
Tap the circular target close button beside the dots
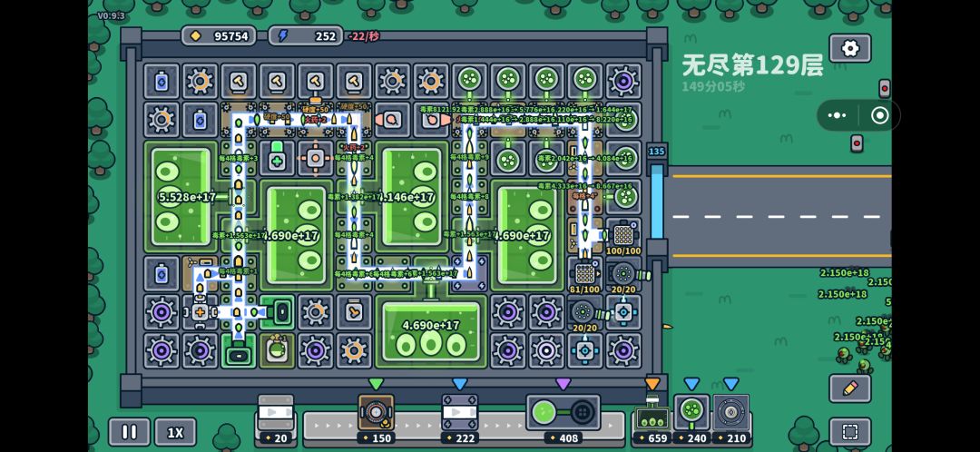coord(879,115)
